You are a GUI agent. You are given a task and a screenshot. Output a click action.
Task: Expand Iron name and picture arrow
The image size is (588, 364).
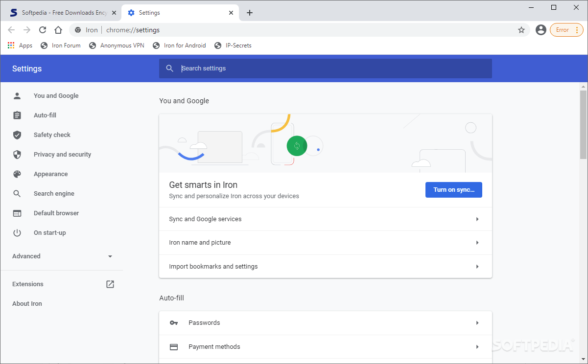(x=477, y=243)
